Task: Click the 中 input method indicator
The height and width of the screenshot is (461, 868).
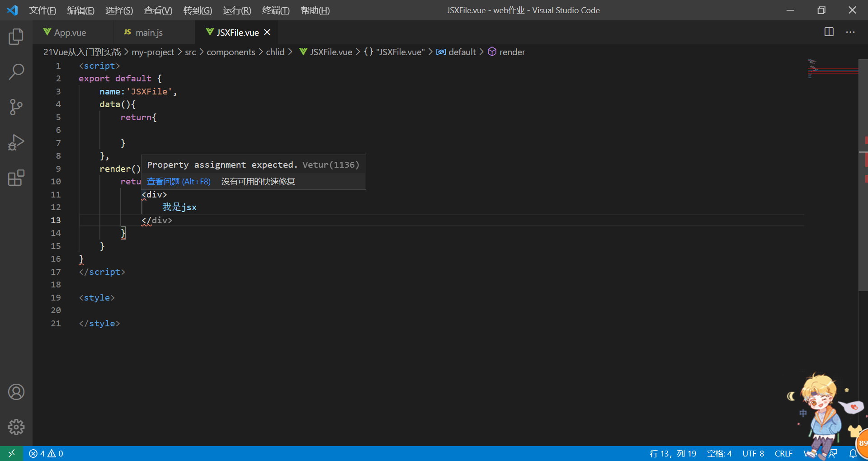Action: click(803, 413)
